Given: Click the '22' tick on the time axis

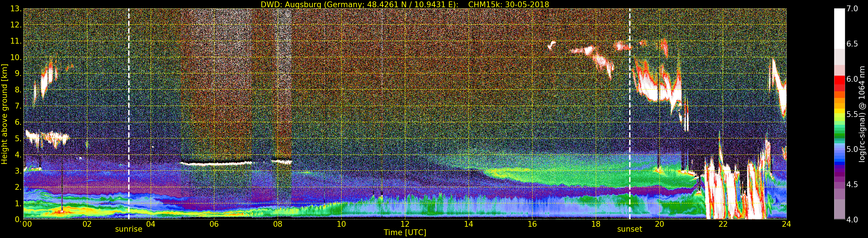Looking at the screenshot, I should 723,224.
